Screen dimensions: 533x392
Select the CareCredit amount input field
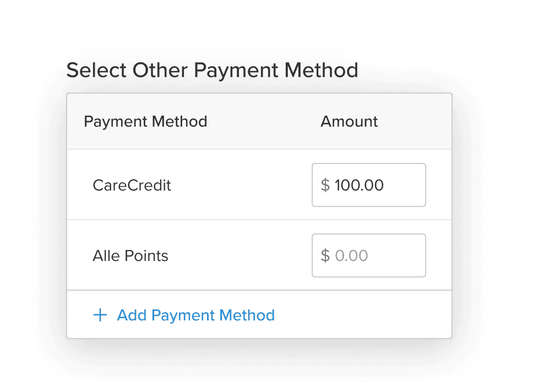point(368,185)
